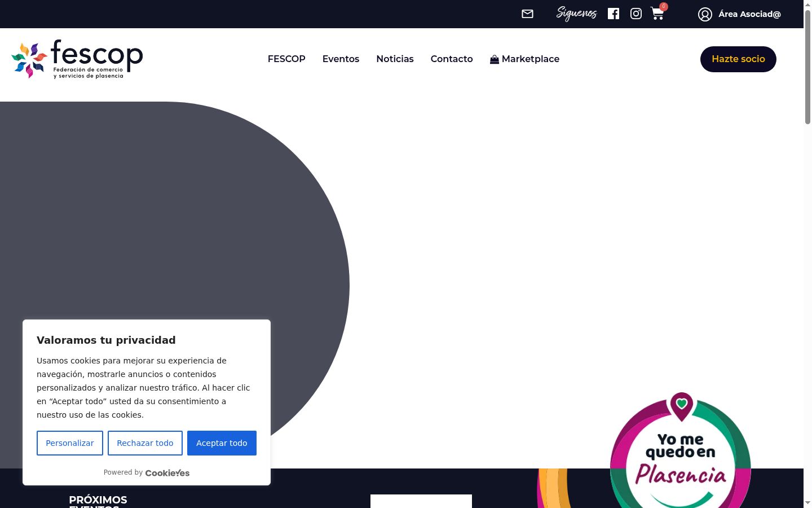Navigate to Eventos menu
This screenshot has width=812, height=508.
tap(341, 59)
